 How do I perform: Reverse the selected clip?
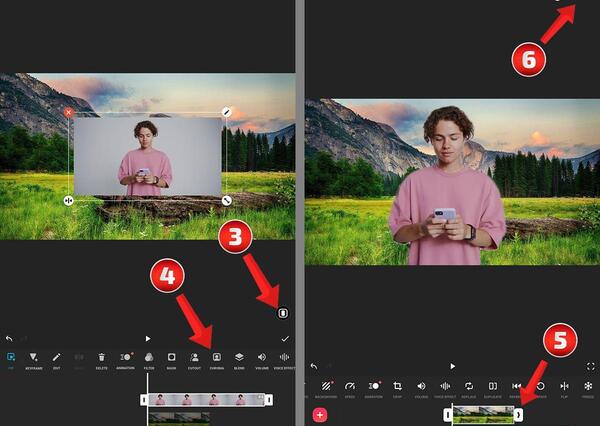(517, 389)
